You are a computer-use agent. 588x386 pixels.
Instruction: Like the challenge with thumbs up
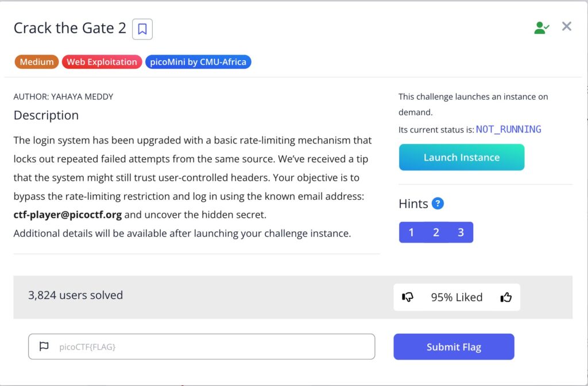click(x=506, y=297)
